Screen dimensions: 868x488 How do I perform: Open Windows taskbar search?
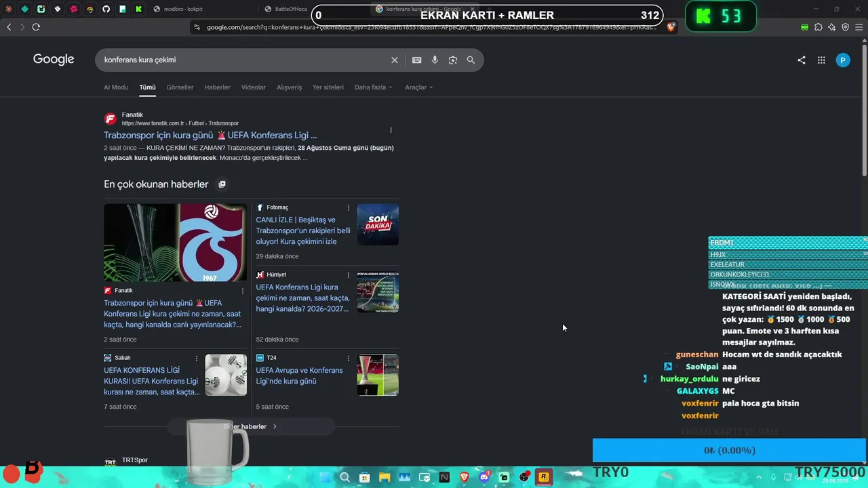[345, 477]
